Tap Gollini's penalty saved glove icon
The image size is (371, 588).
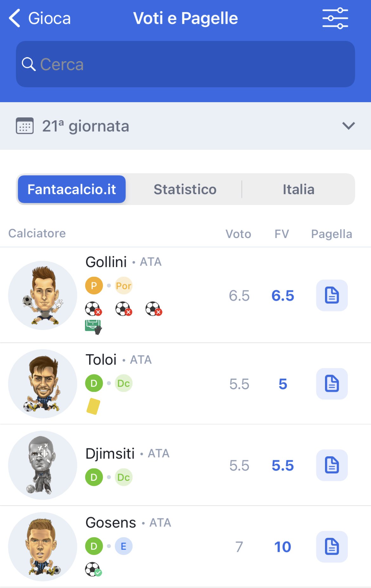click(93, 327)
